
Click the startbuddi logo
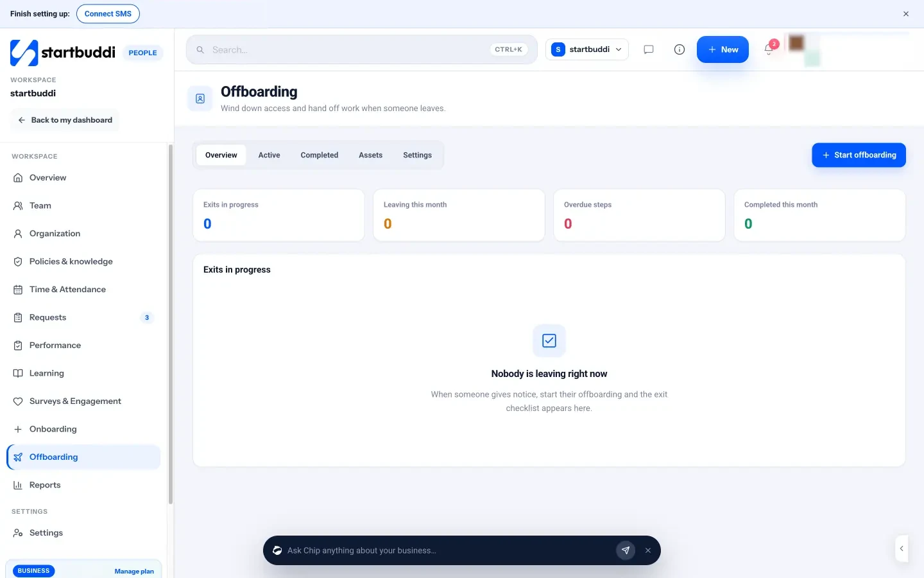pos(63,53)
